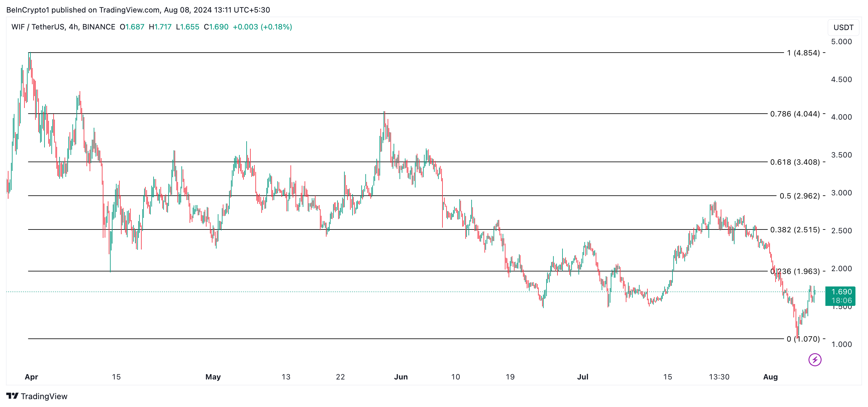Click the Jul date on time axis
The image size is (868, 407).
pyautogui.click(x=583, y=377)
